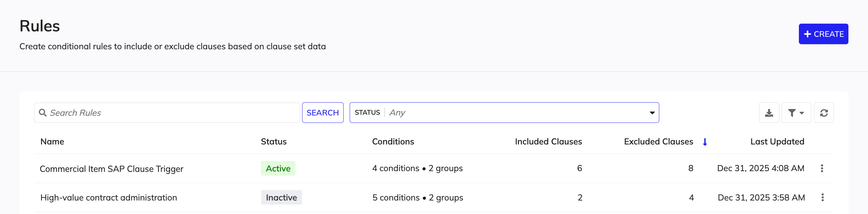Click the plus icon on CREATE
Image resolution: width=868 pixels, height=214 pixels.
(807, 34)
